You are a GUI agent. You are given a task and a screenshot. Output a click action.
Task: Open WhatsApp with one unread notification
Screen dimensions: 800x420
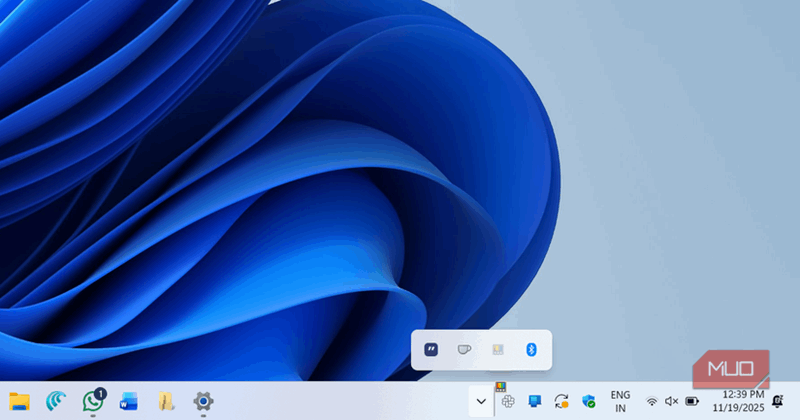pyautogui.click(x=94, y=401)
